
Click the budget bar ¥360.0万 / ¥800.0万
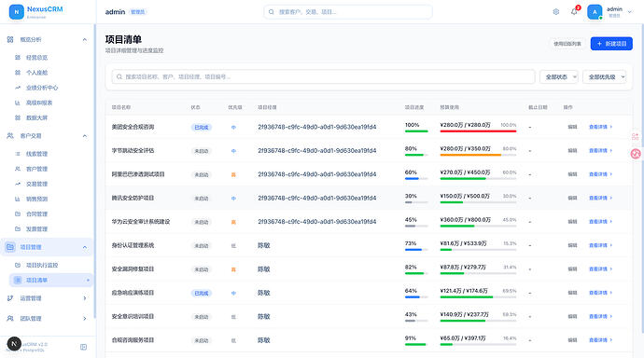coord(478,226)
